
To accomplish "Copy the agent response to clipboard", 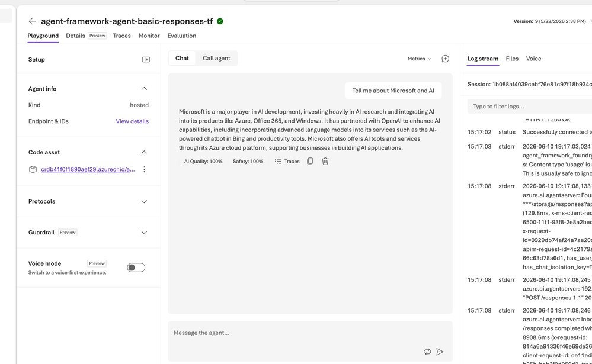I will pos(310,162).
